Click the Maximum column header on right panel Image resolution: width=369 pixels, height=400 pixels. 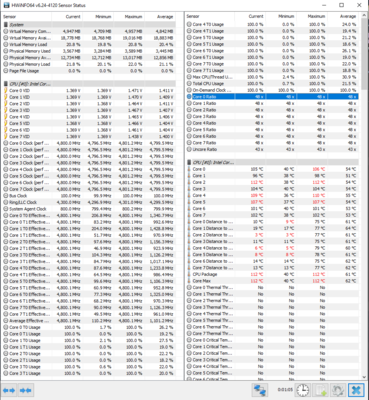click(312, 16)
